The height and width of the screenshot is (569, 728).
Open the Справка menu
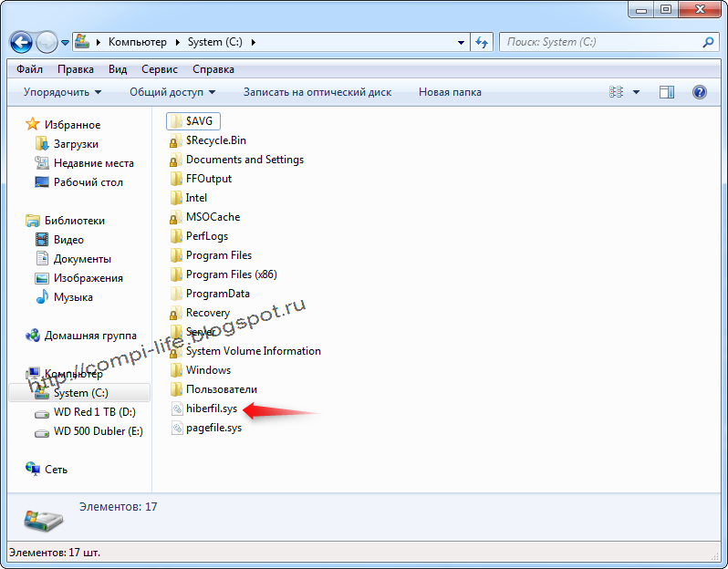tap(213, 69)
